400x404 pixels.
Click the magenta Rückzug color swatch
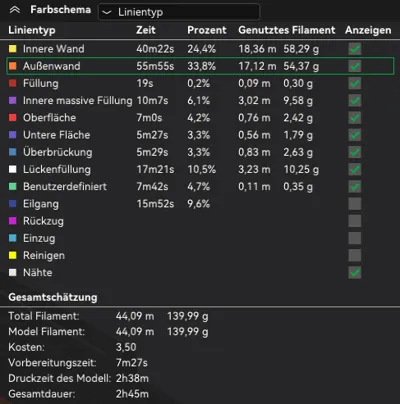click(x=13, y=221)
